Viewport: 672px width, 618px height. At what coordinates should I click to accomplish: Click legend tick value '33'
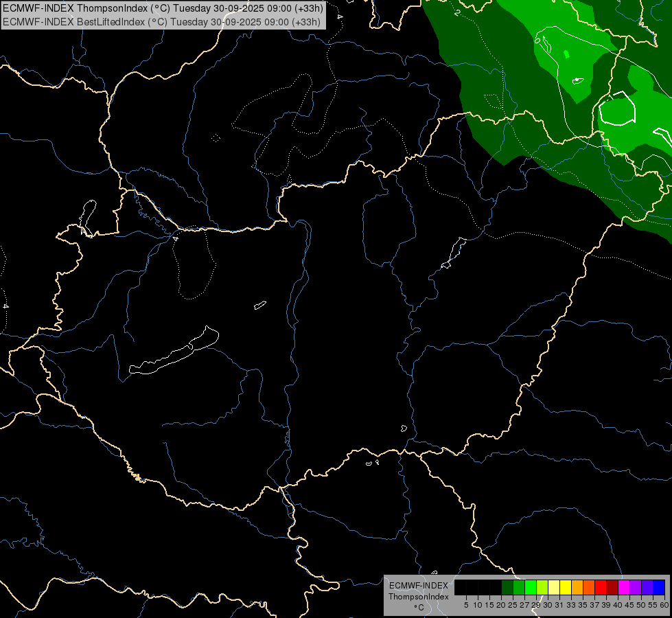571,605
